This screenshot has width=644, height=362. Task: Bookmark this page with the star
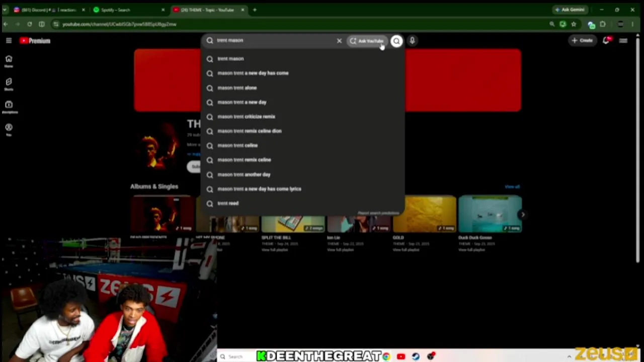(574, 24)
